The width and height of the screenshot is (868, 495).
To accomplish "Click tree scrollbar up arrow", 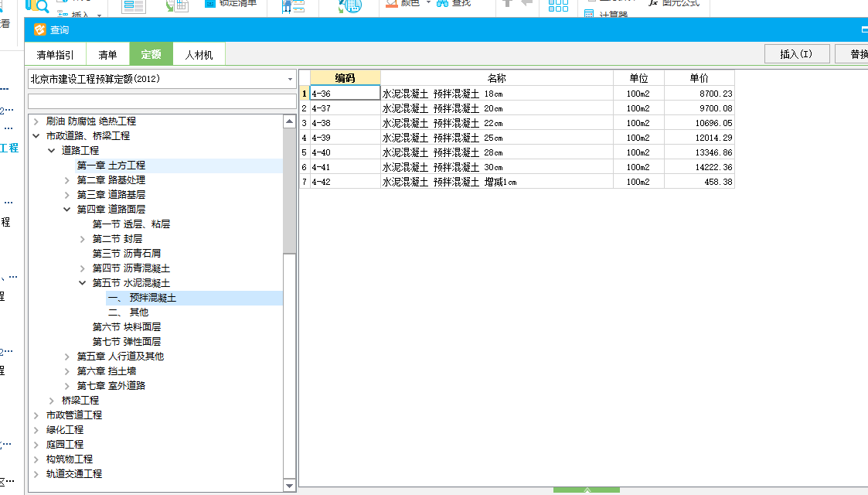I will tap(290, 121).
